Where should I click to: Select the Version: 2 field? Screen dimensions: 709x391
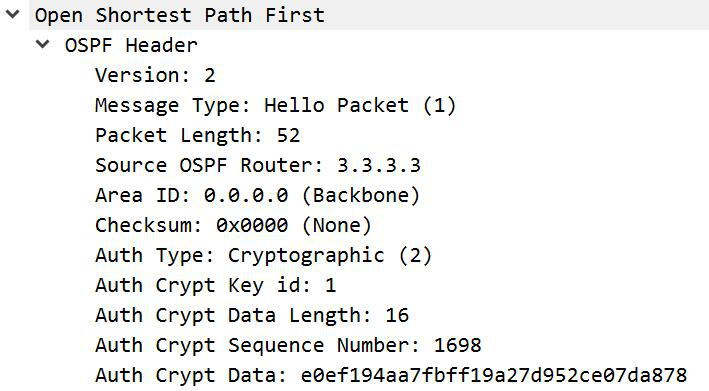coord(155,75)
